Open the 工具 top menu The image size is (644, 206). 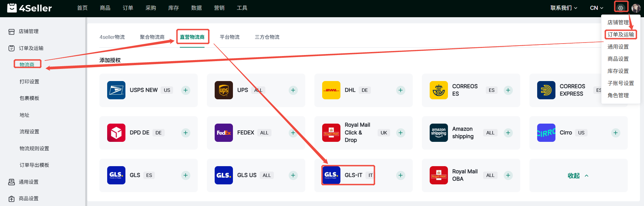point(242,8)
